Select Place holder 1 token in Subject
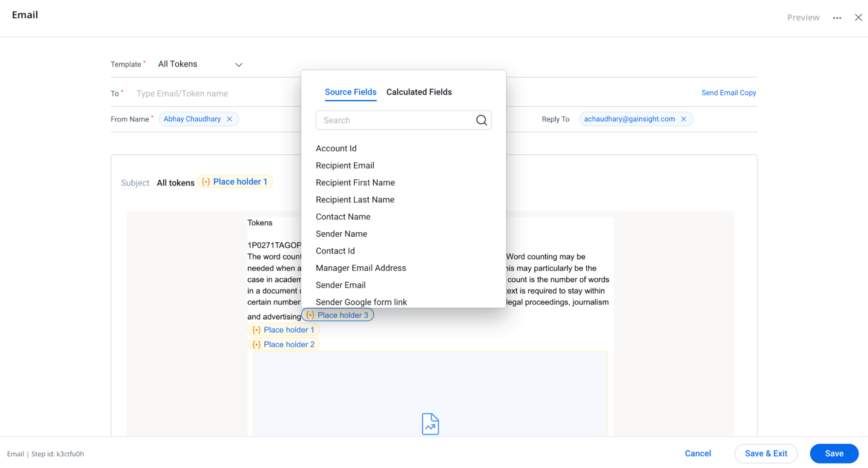The width and height of the screenshot is (868, 468). coord(235,182)
